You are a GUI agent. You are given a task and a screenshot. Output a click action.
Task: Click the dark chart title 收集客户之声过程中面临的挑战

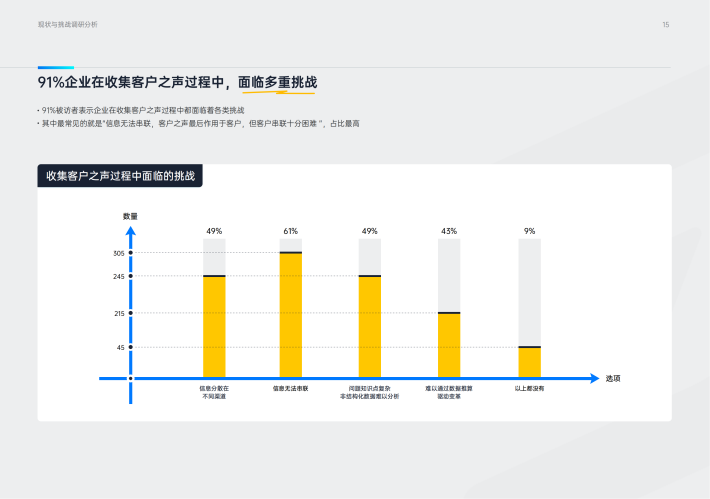point(121,176)
